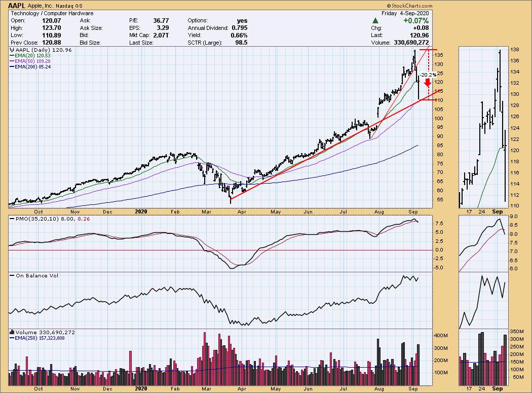Click the Chg value +0.08
The width and height of the screenshot is (532, 393).
coord(421,28)
